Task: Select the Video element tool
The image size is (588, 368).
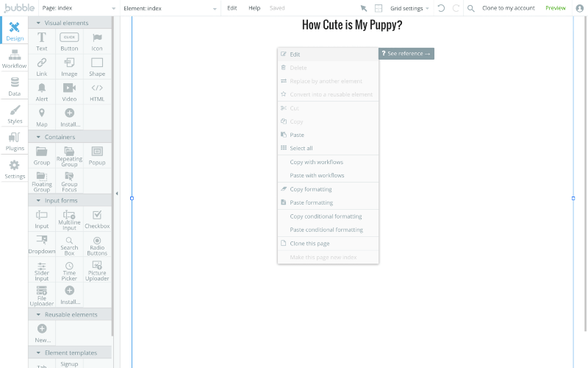Action: [69, 92]
